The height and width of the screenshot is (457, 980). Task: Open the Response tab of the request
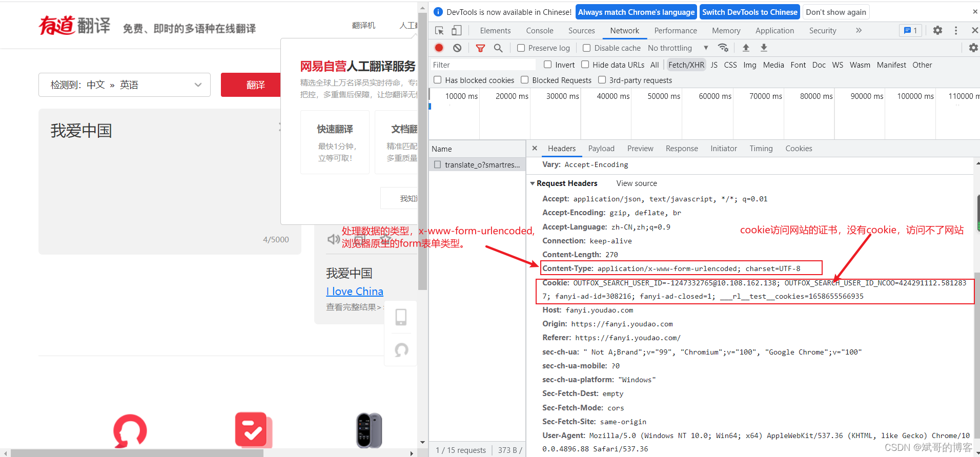(682, 149)
